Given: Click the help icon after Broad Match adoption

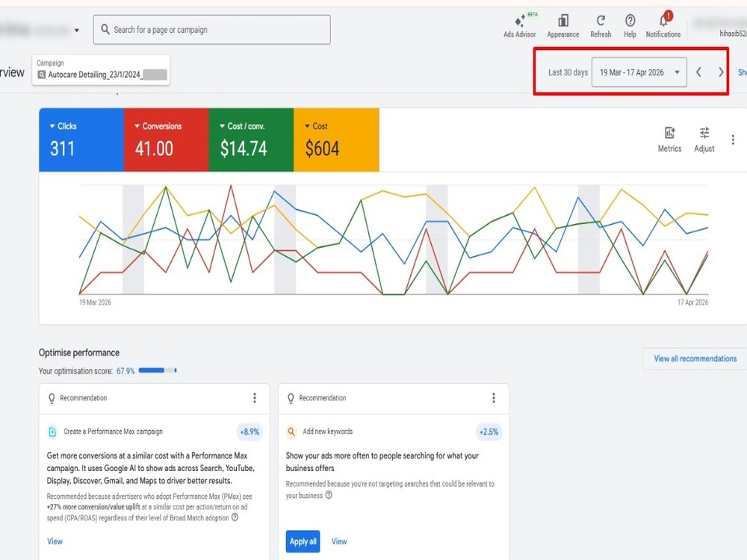Looking at the screenshot, I should (x=235, y=517).
